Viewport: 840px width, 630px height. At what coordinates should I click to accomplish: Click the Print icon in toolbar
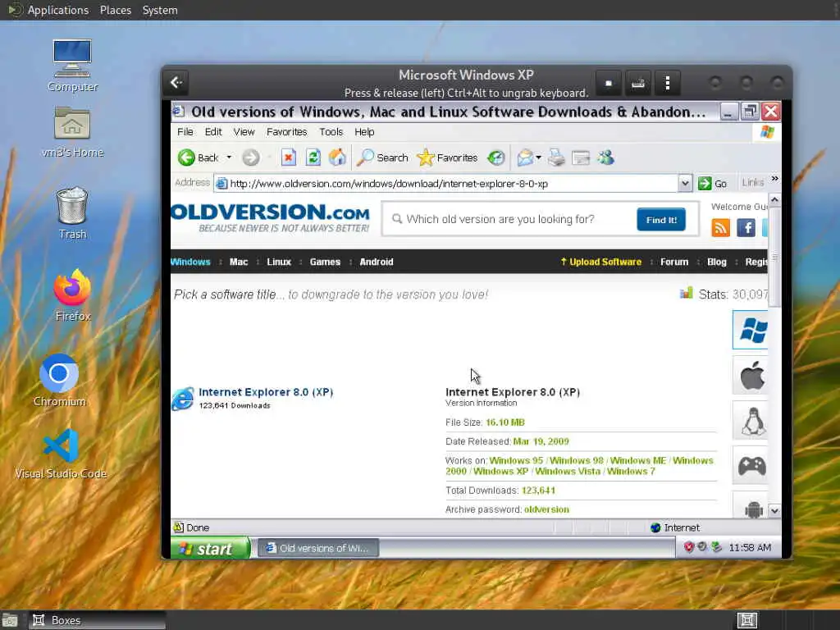click(557, 157)
